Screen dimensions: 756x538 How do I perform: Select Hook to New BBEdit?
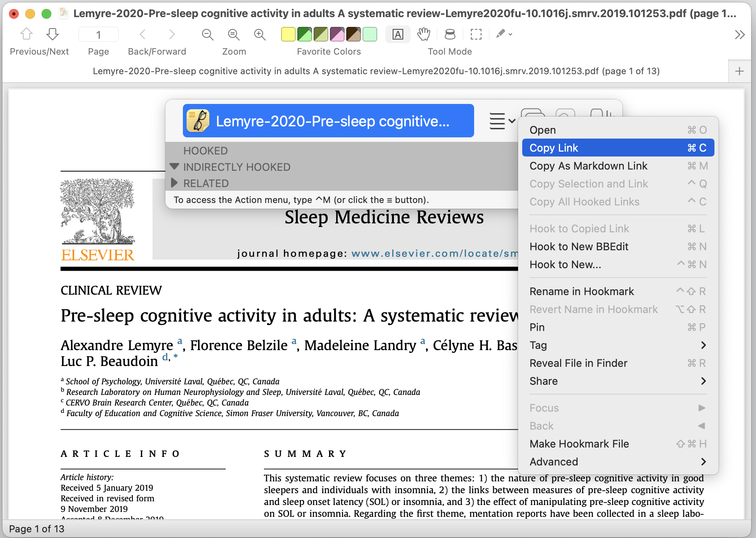coord(618,247)
